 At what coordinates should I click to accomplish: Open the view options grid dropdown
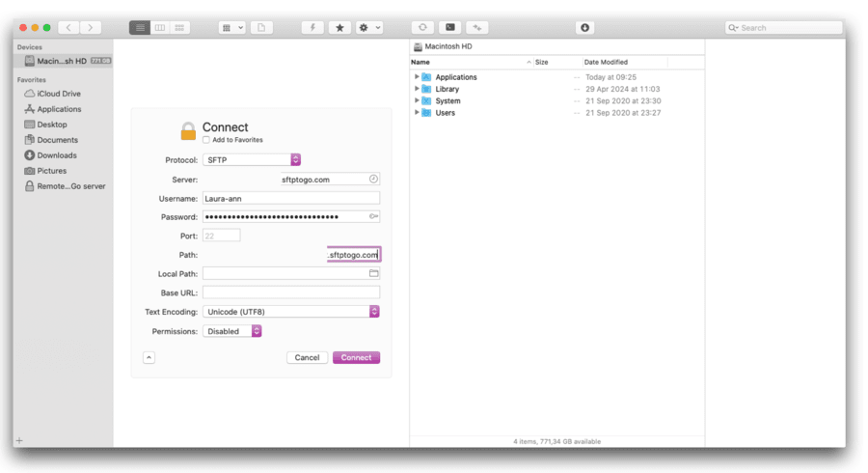click(x=231, y=27)
